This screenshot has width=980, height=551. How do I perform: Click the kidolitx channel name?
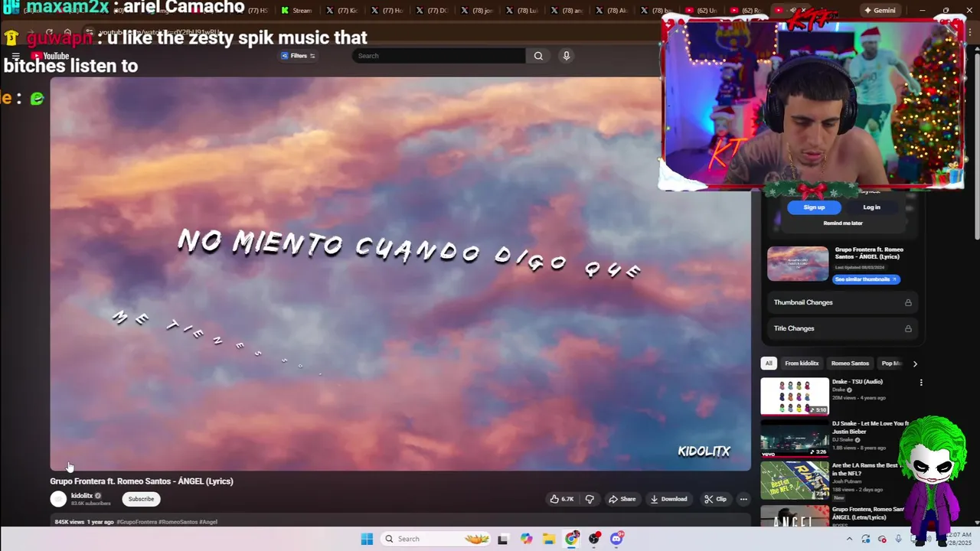pos(82,496)
